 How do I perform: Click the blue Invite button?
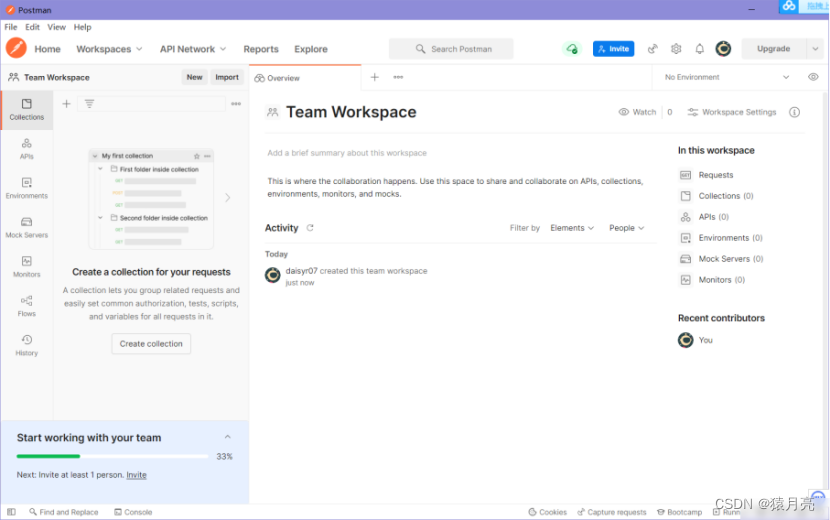coord(614,49)
